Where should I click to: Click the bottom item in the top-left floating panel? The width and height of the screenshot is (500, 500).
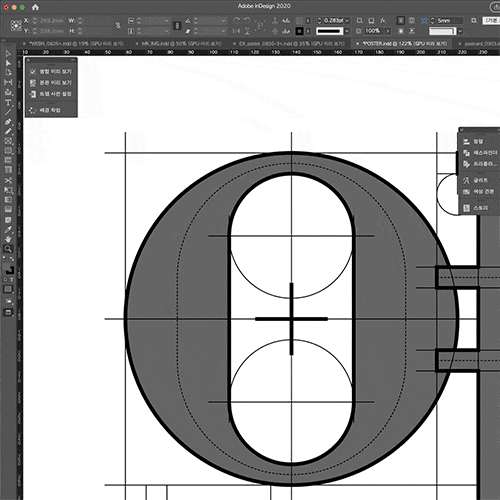click(45, 110)
